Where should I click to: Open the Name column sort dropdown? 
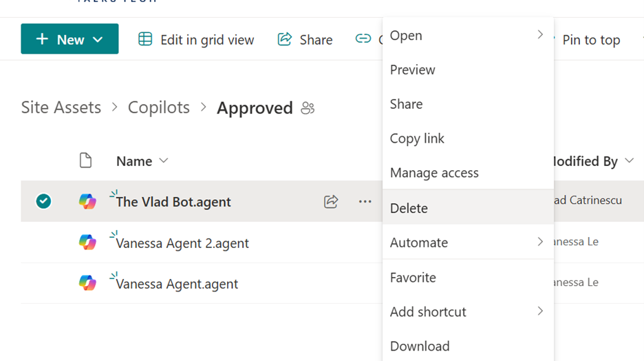coord(163,161)
